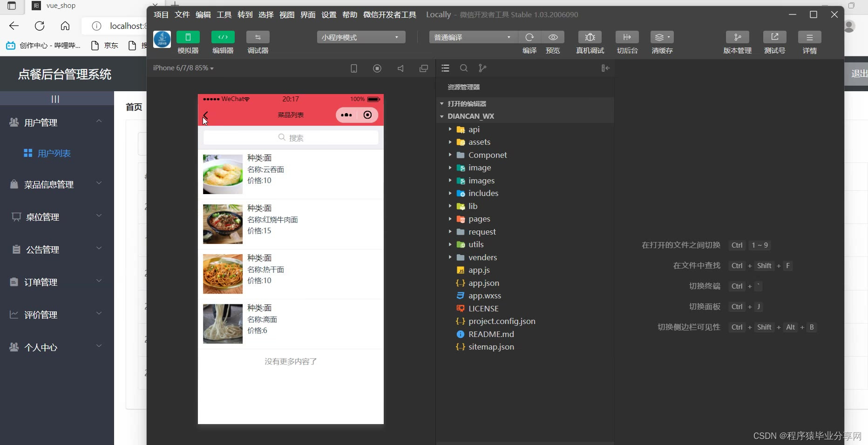Expand the assets folder
The height and width of the screenshot is (445, 868).
pos(525,142)
